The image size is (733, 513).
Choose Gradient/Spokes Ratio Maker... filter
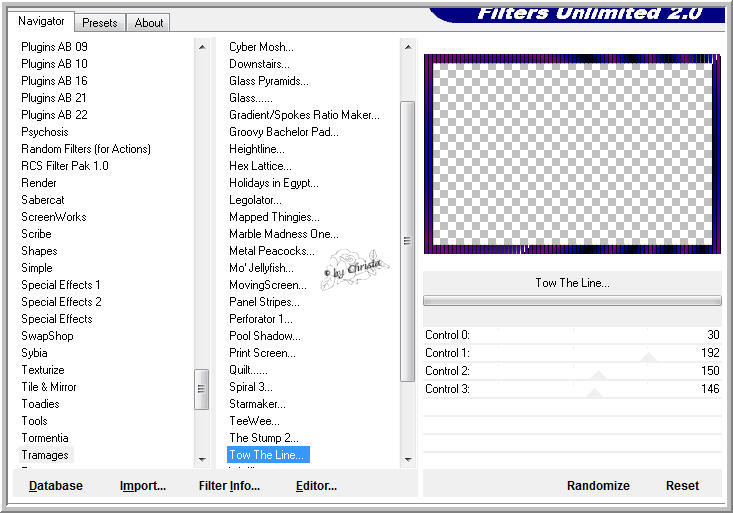pos(304,115)
